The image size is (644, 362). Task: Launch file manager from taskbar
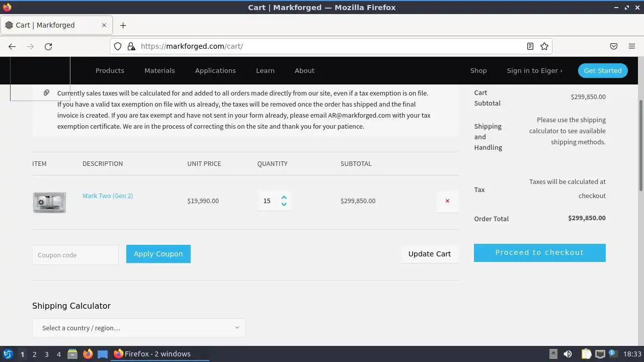pyautogui.click(x=72, y=354)
